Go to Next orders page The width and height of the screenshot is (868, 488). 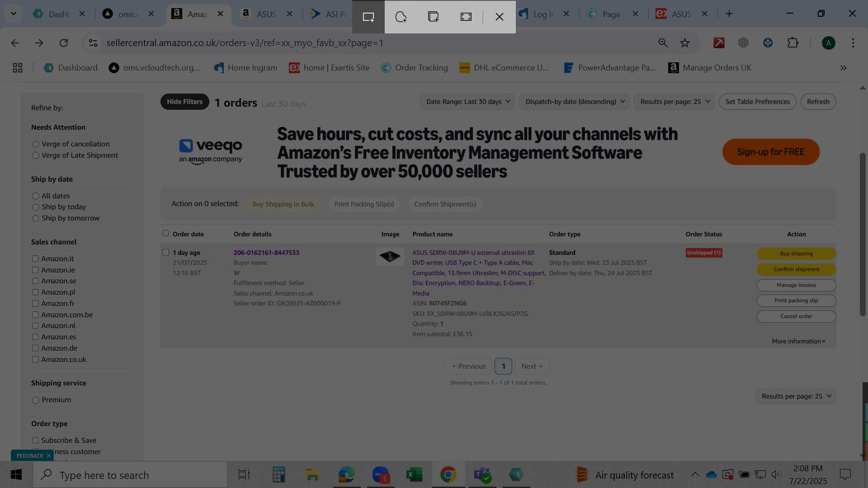[x=532, y=366]
